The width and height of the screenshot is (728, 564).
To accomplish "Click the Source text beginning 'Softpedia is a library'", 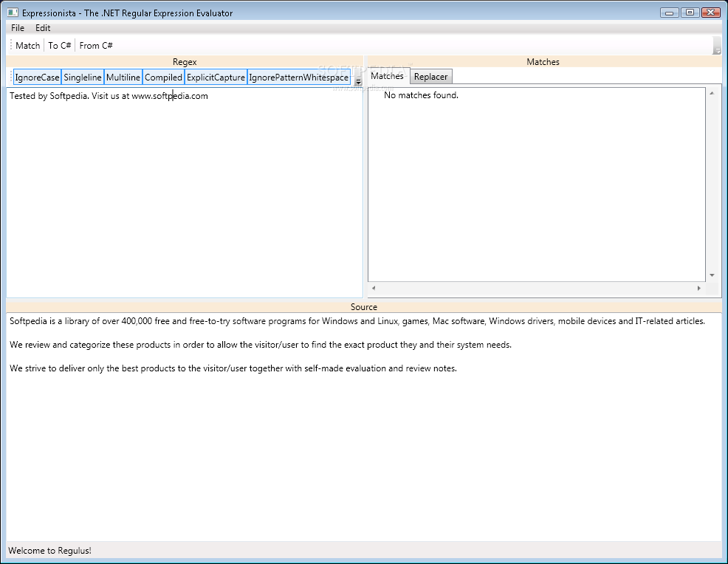I will pos(357,321).
